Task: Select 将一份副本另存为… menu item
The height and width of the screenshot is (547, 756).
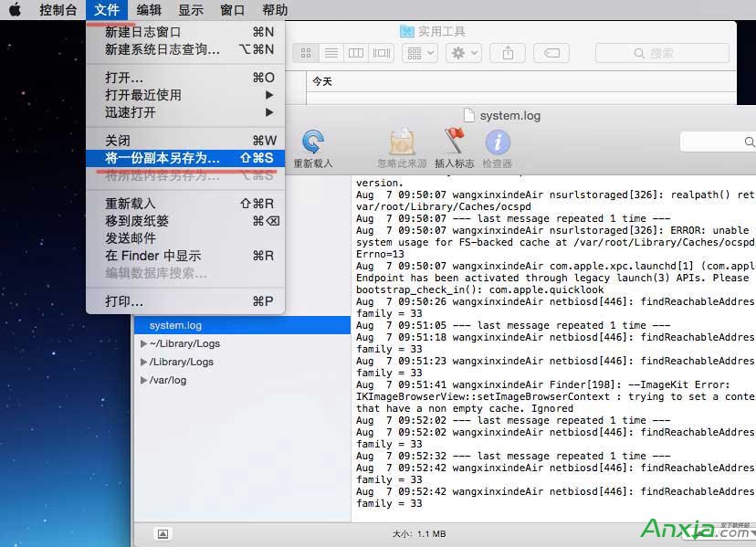Action: [x=185, y=158]
